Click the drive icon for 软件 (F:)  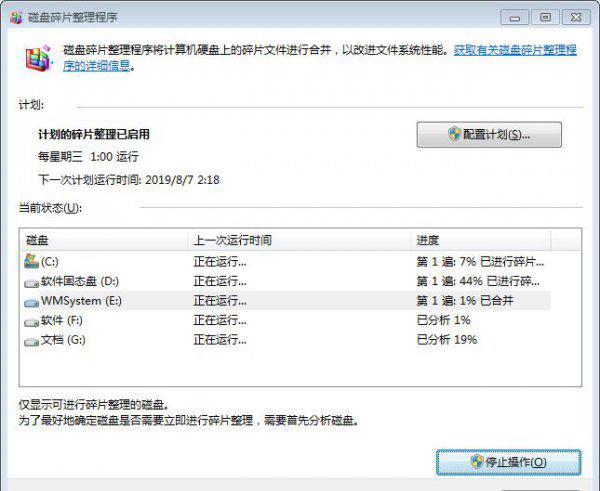(31, 322)
